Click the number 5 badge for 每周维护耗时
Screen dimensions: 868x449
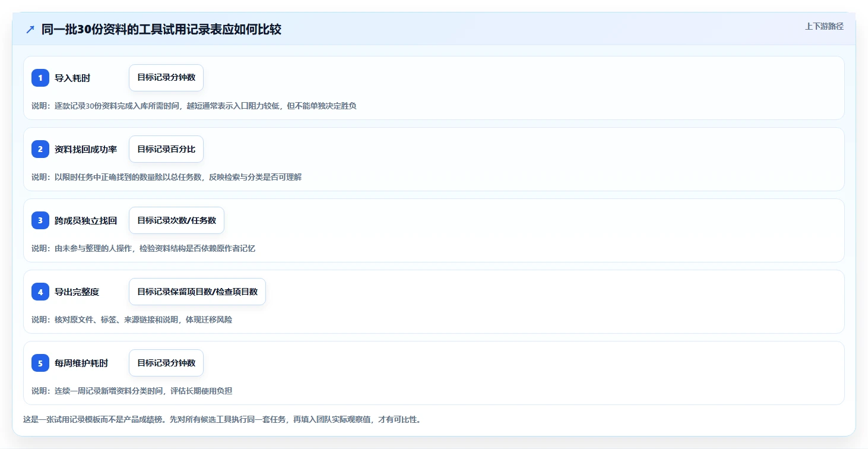pos(40,363)
